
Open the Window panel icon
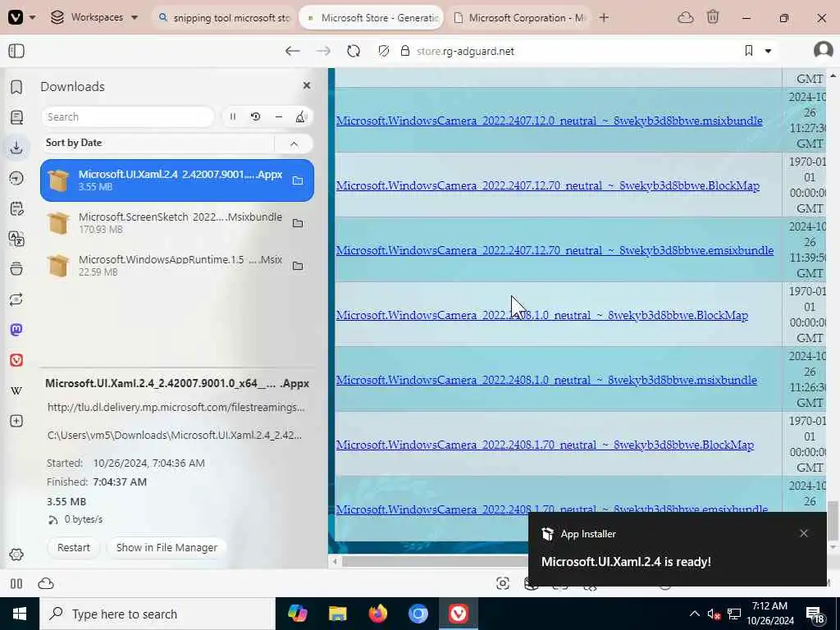[16, 268]
